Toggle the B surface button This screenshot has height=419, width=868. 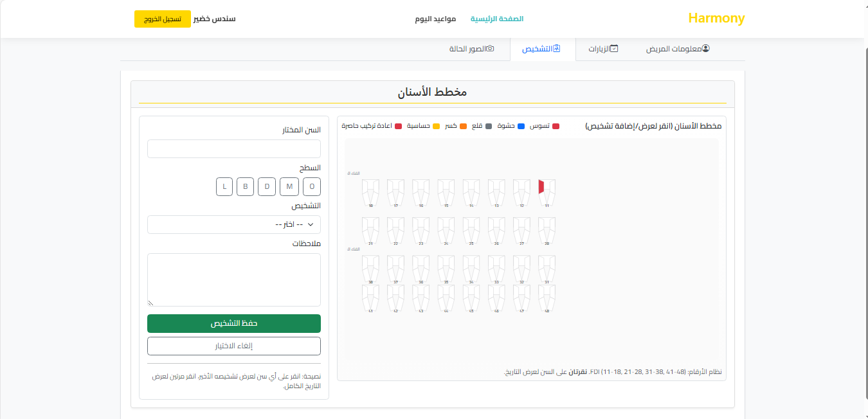pyautogui.click(x=245, y=186)
